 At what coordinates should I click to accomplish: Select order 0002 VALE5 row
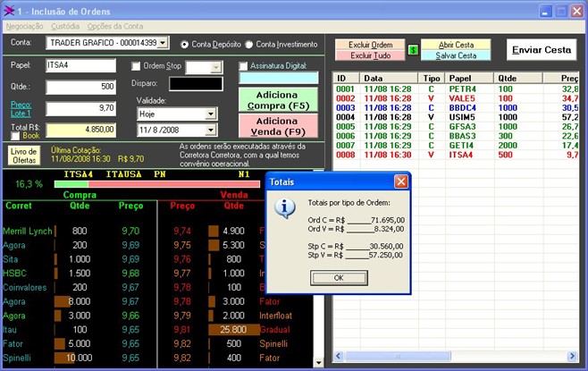point(457,98)
